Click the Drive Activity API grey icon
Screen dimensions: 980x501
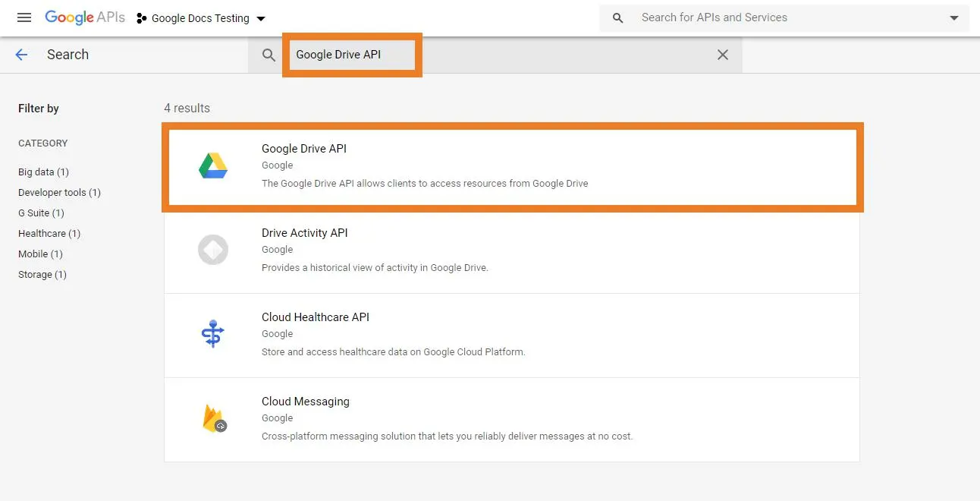[213, 250]
